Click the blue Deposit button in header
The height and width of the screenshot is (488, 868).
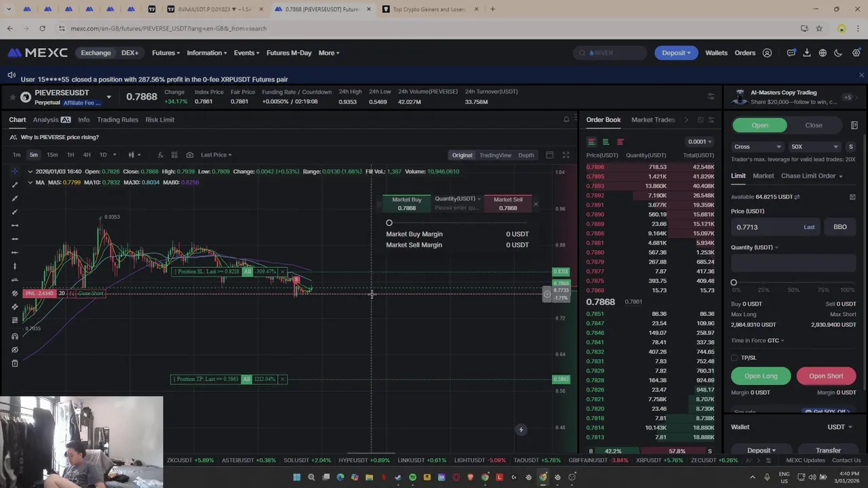676,53
